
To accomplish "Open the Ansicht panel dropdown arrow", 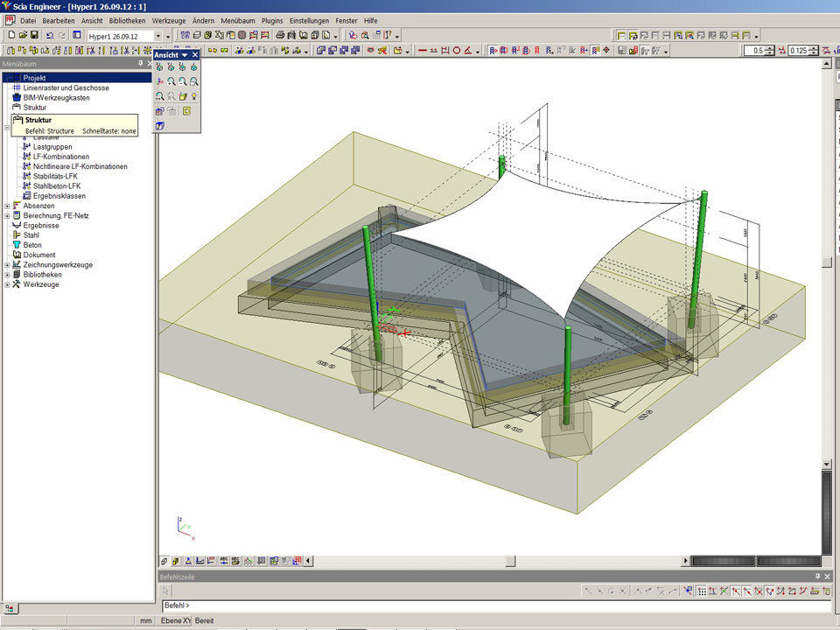I will pos(185,54).
